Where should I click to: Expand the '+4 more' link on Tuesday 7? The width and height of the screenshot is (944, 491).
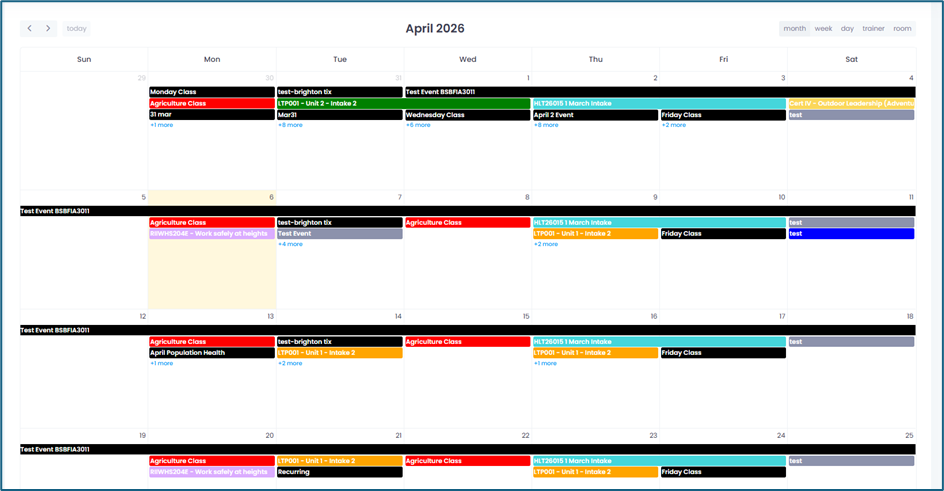coord(290,244)
